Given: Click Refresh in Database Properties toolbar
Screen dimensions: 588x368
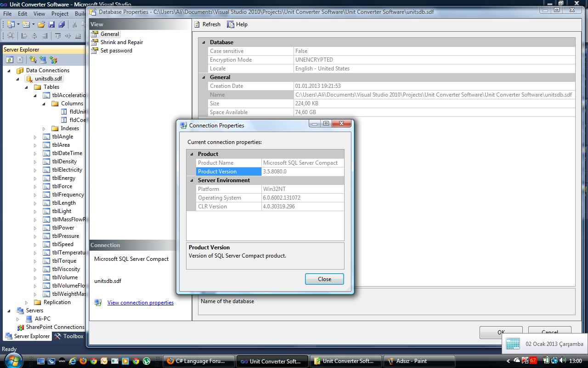Looking at the screenshot, I should click(x=207, y=24).
